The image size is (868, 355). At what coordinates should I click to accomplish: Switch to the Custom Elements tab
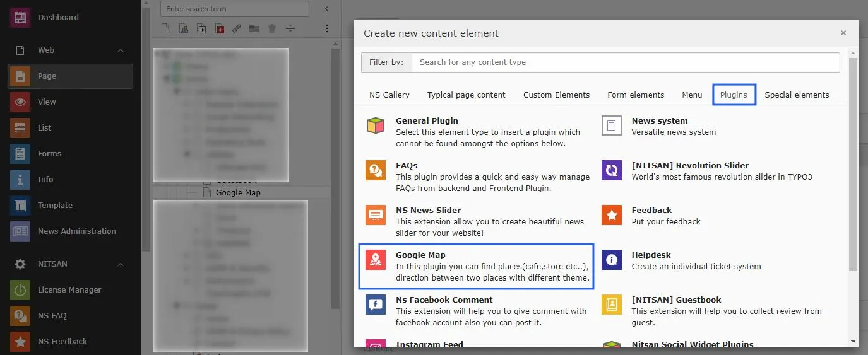coord(557,95)
